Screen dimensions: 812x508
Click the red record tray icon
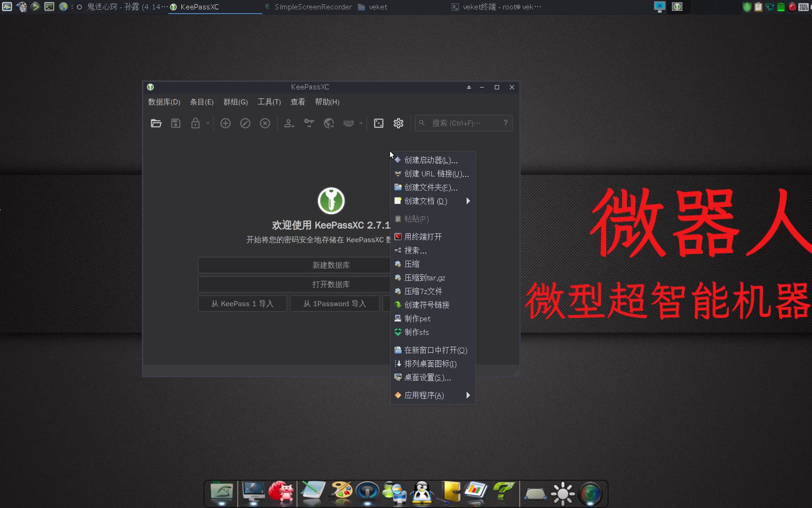(x=792, y=7)
